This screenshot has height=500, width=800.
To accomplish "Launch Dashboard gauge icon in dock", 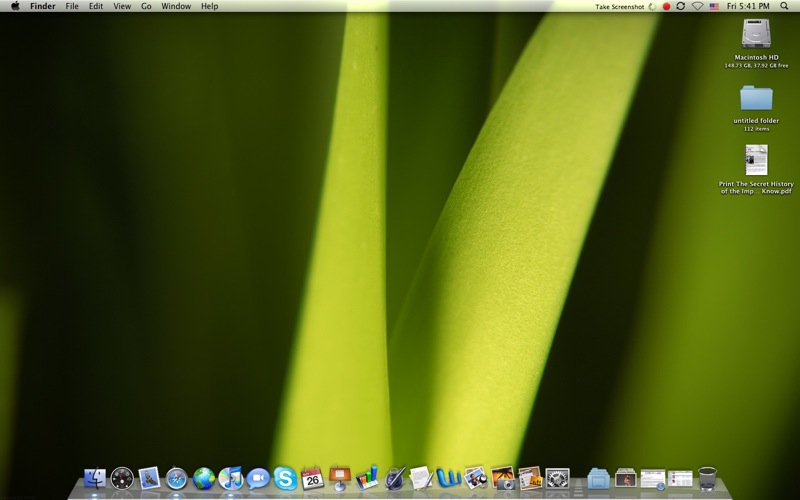I will (122, 479).
